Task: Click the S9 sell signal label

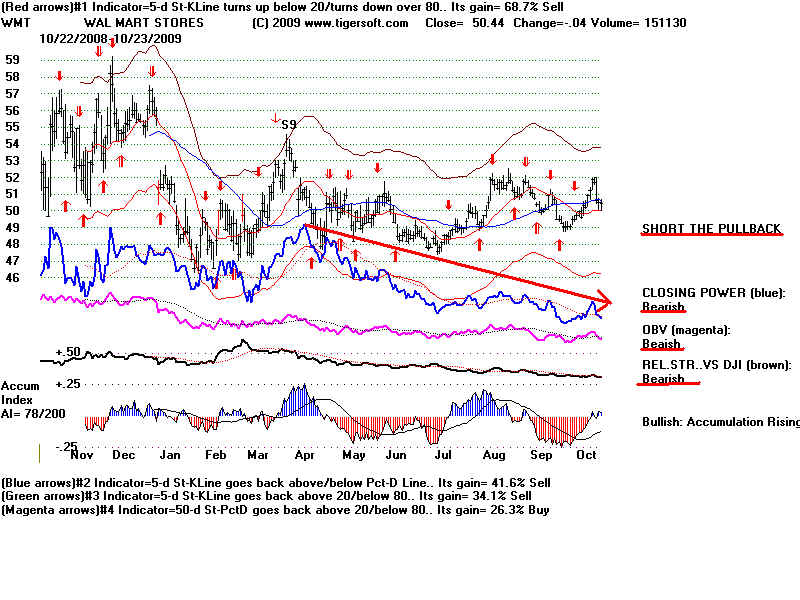Action: coord(288,125)
